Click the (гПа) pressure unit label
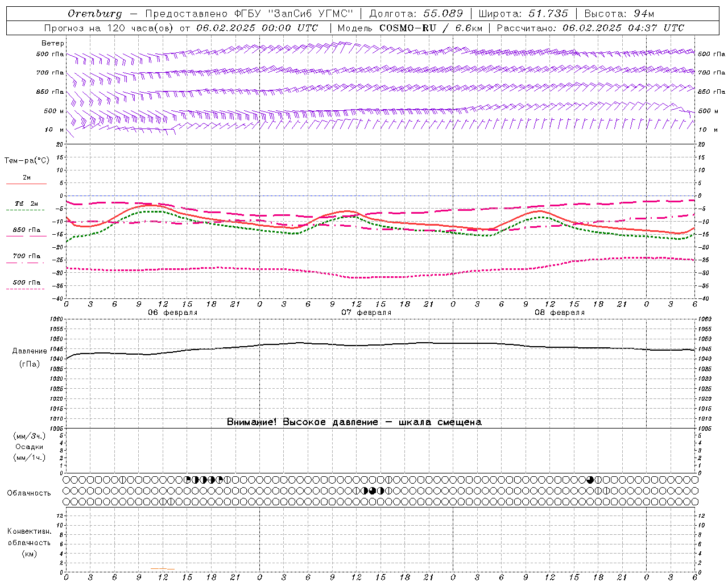 [x=30, y=364]
